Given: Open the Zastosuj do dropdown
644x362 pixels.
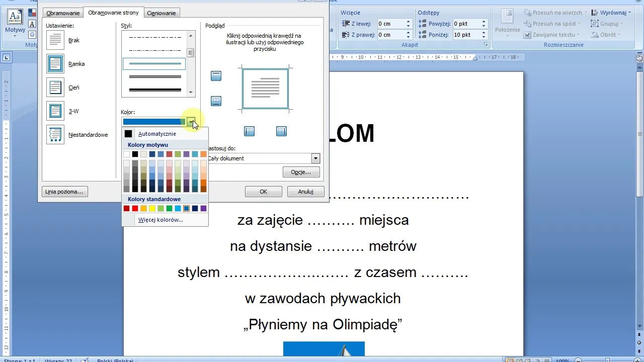Looking at the screenshot, I should click(315, 158).
